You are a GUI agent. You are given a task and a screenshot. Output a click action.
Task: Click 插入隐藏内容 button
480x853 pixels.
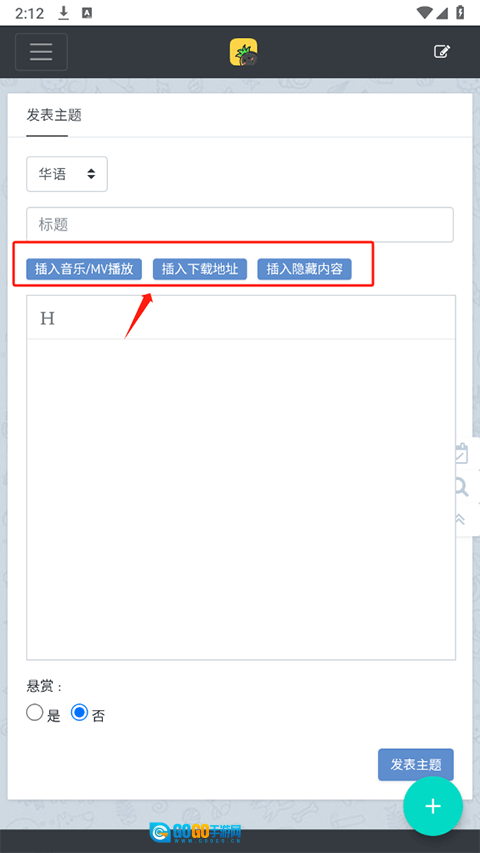click(x=304, y=269)
